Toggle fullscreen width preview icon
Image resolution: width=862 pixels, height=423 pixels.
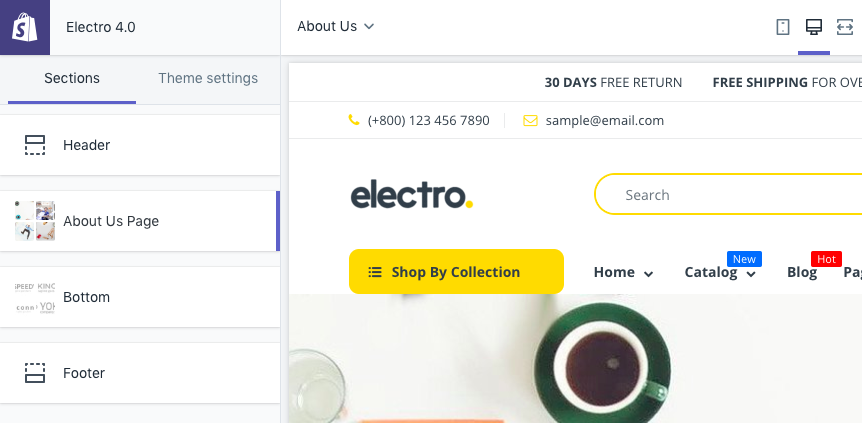(845, 27)
